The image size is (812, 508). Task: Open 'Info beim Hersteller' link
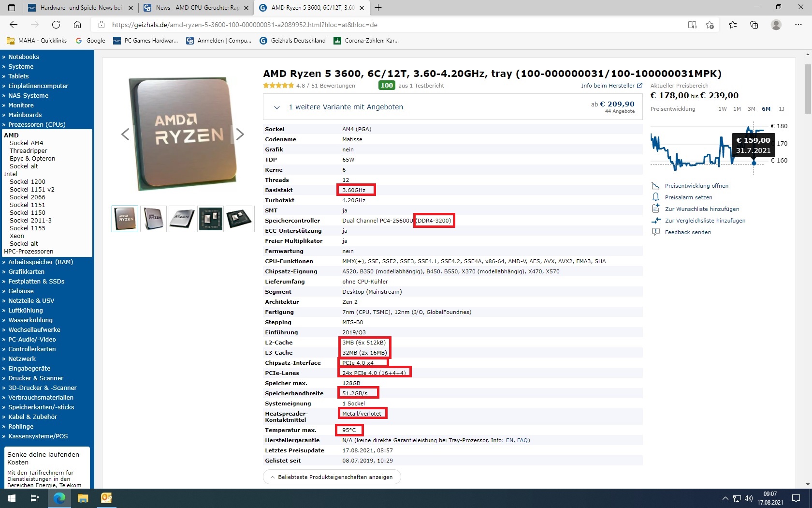click(x=611, y=86)
